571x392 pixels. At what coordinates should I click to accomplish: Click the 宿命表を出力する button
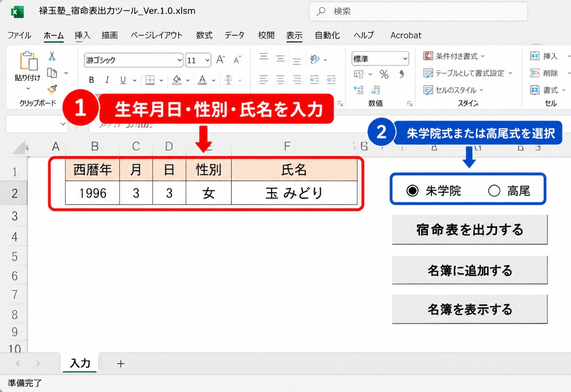(470, 230)
